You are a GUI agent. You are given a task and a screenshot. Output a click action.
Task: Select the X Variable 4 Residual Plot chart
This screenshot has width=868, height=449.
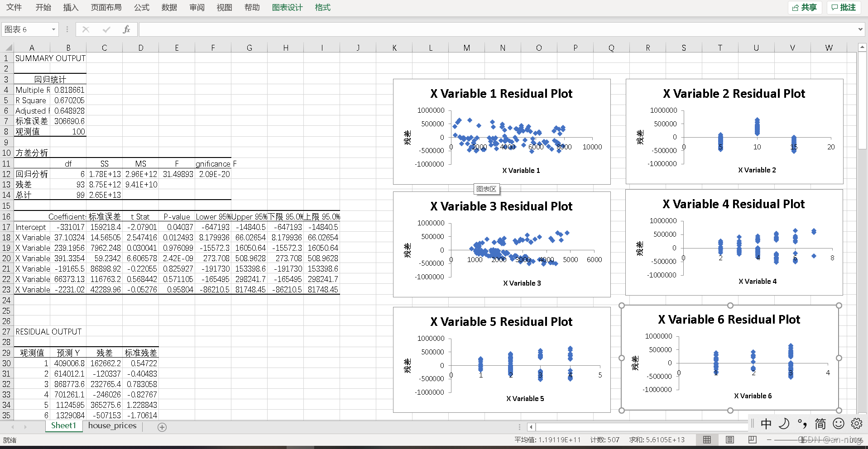point(734,242)
